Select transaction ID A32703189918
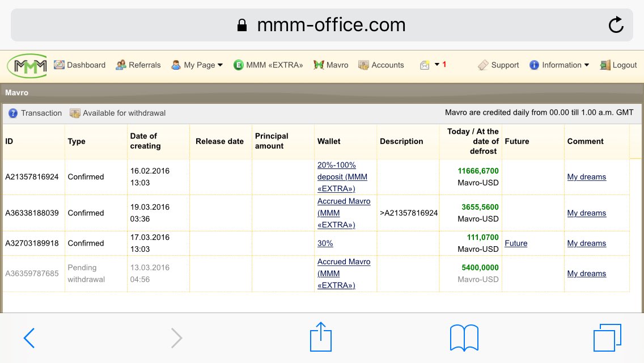 point(32,243)
